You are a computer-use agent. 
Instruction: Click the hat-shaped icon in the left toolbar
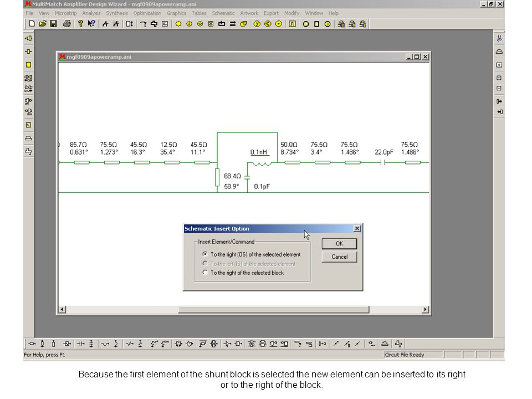[28, 138]
